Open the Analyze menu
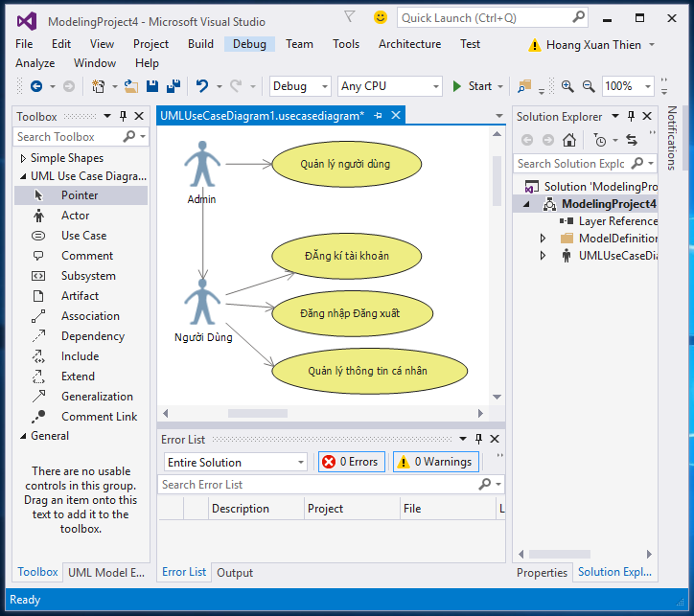 (x=35, y=63)
